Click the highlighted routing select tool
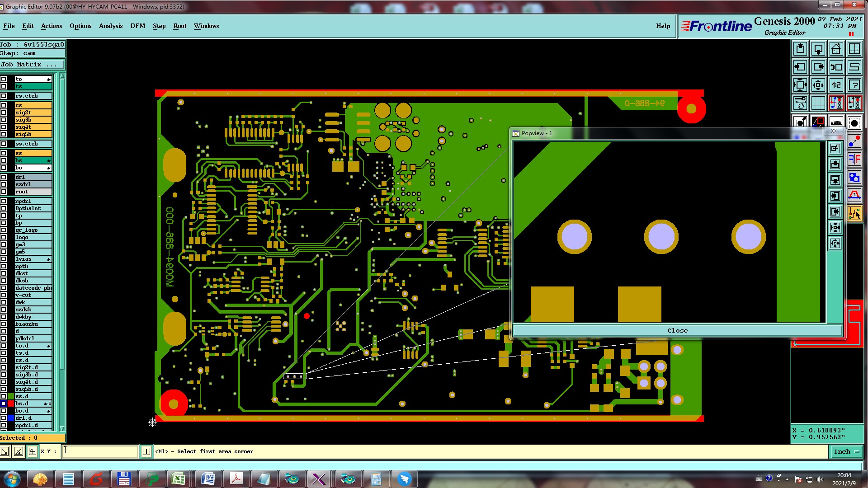Viewport: 868px width, 488px height. tap(854, 213)
